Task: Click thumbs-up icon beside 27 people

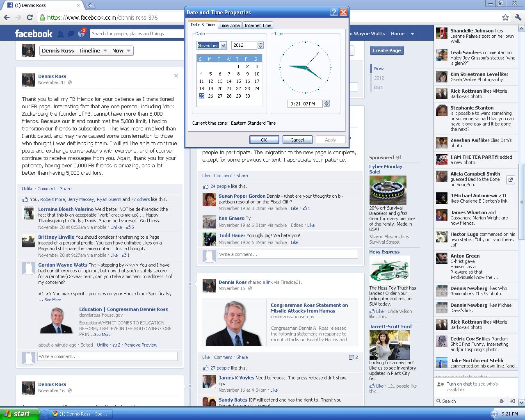Action: tap(206, 367)
